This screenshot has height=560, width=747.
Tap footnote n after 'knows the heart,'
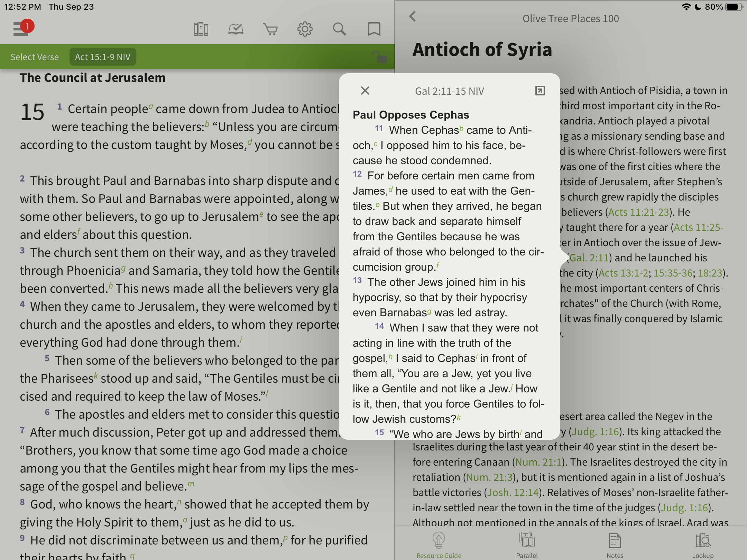coord(179,502)
